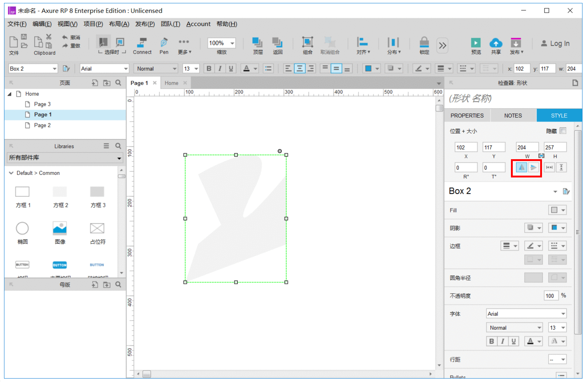Pick the 方框 1 box widget
This screenshot has width=588, height=383.
[23, 196]
